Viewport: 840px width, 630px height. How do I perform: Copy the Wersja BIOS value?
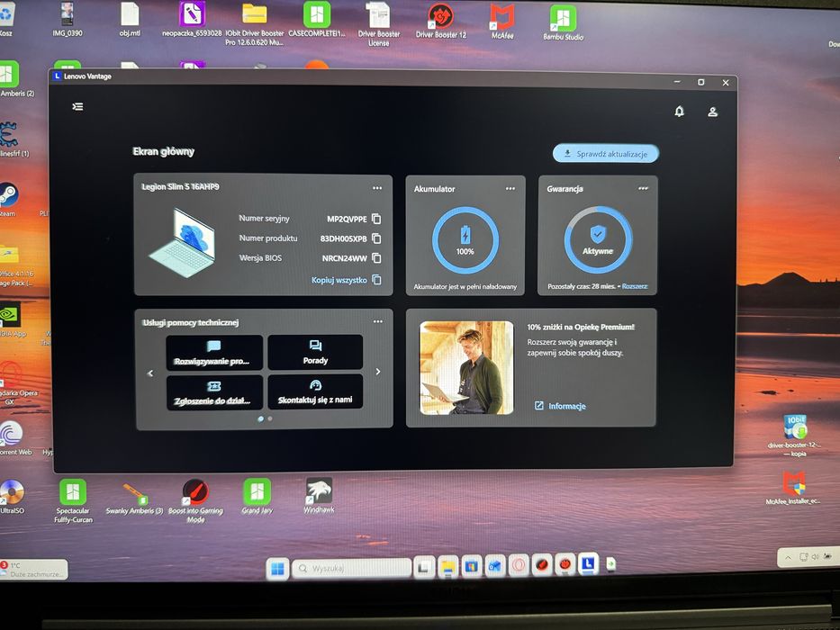point(376,258)
